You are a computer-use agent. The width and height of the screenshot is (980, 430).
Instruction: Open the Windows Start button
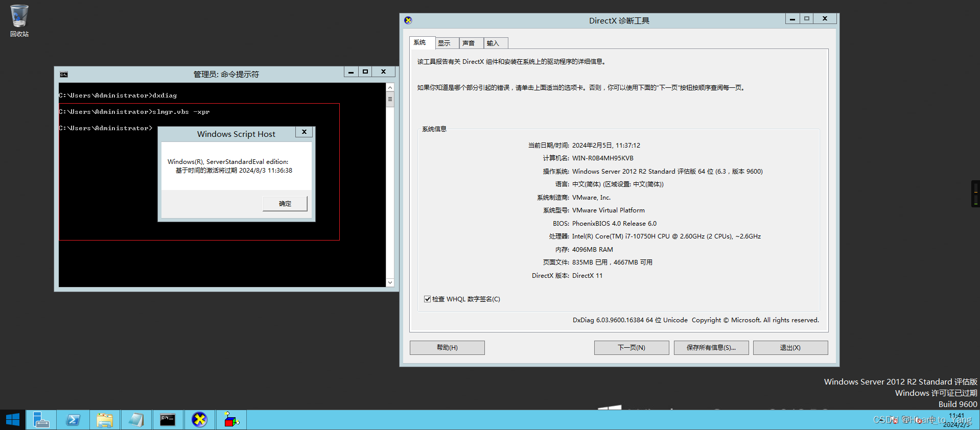12,420
